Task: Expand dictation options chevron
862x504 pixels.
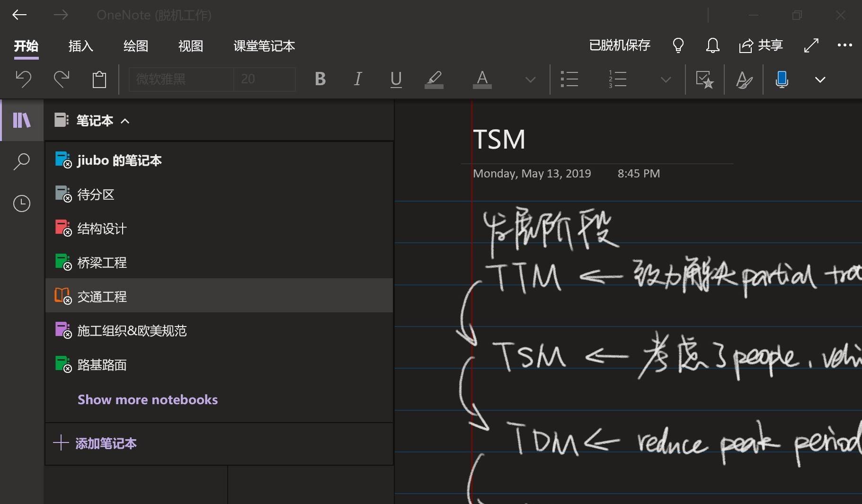Action: pos(820,80)
